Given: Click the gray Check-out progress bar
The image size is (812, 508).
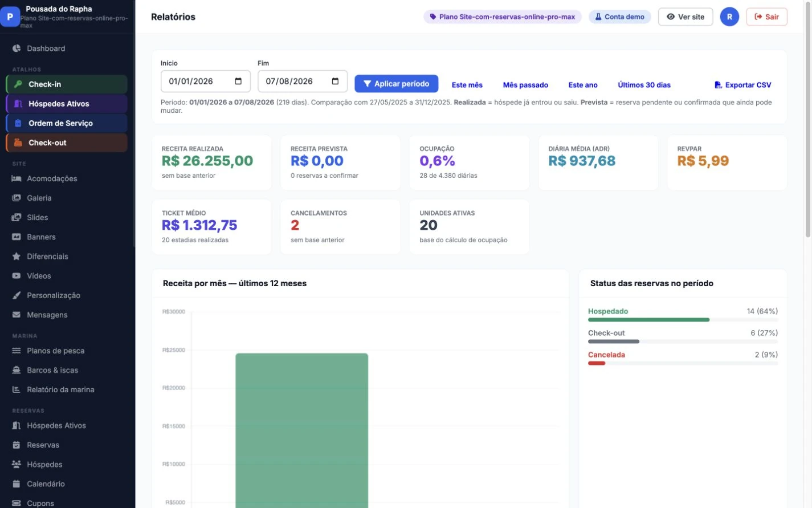Looking at the screenshot, I should point(614,342).
